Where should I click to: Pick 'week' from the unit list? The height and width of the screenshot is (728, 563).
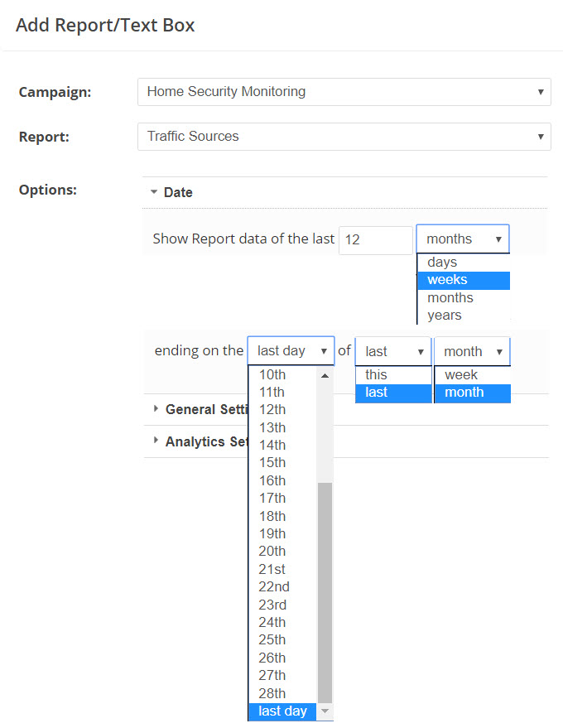coord(461,375)
